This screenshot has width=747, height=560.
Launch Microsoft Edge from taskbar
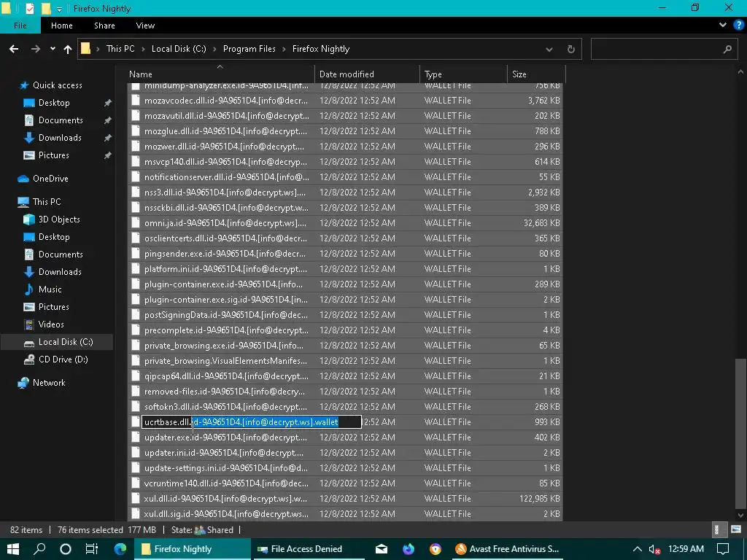(x=120, y=549)
